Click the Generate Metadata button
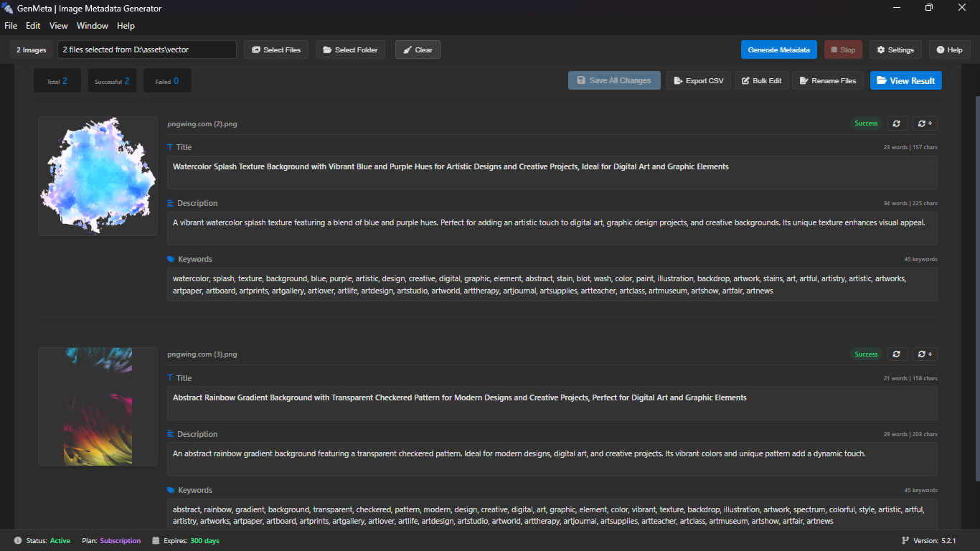This screenshot has height=551, width=980. 779,50
